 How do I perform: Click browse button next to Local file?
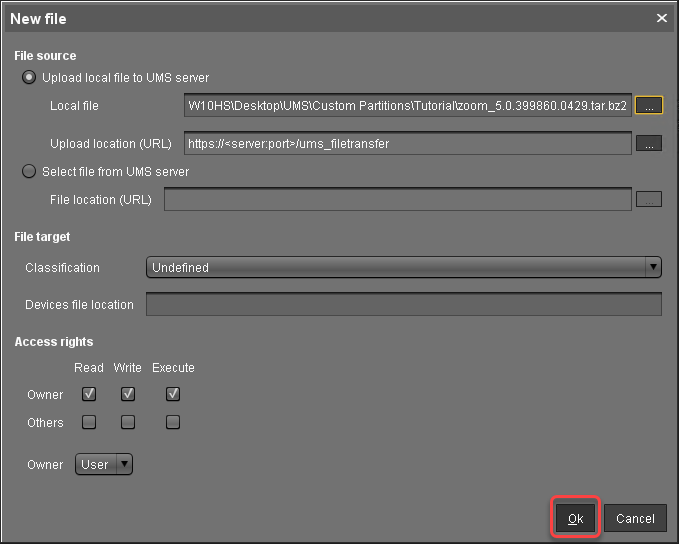point(649,105)
